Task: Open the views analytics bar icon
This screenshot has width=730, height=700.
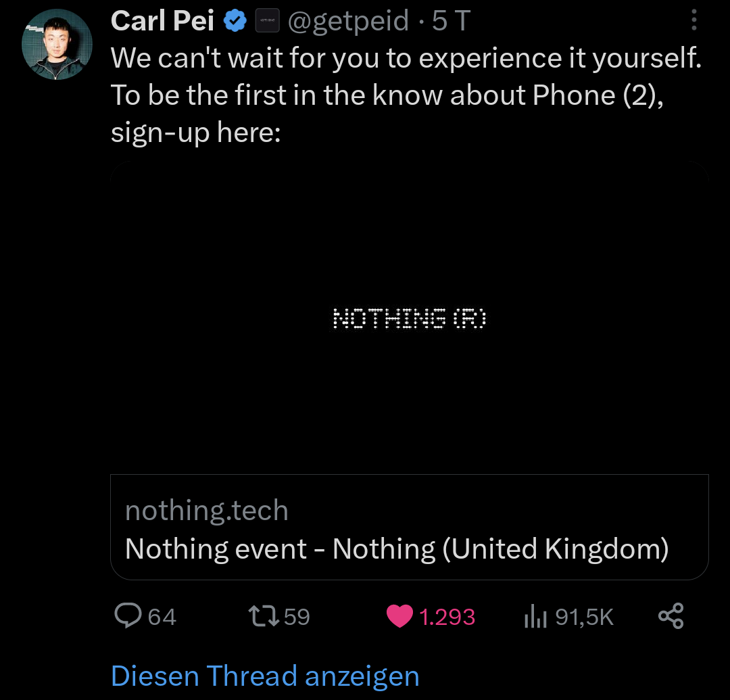Action: coord(535,616)
